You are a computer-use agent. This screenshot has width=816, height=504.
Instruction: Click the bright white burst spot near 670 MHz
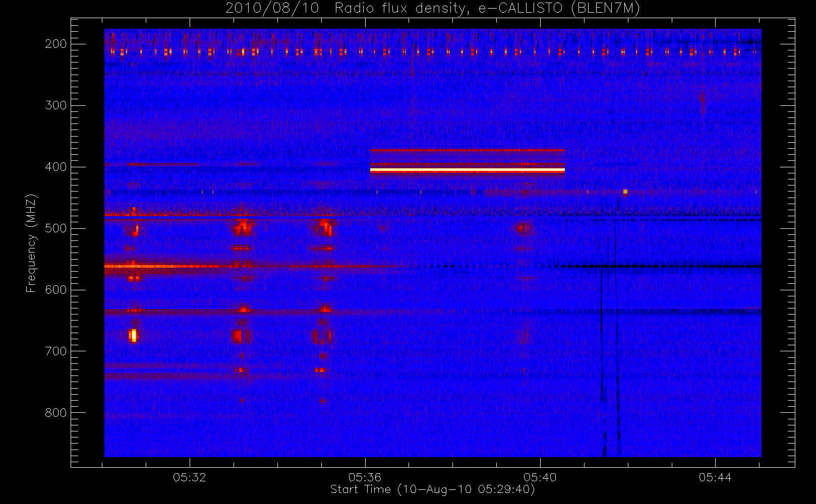pyautogui.click(x=133, y=336)
